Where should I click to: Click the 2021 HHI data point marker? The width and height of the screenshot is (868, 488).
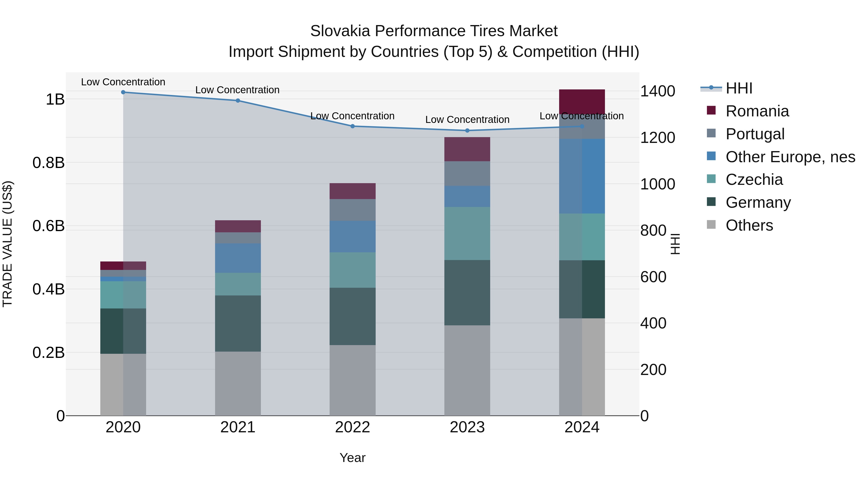[x=238, y=101]
